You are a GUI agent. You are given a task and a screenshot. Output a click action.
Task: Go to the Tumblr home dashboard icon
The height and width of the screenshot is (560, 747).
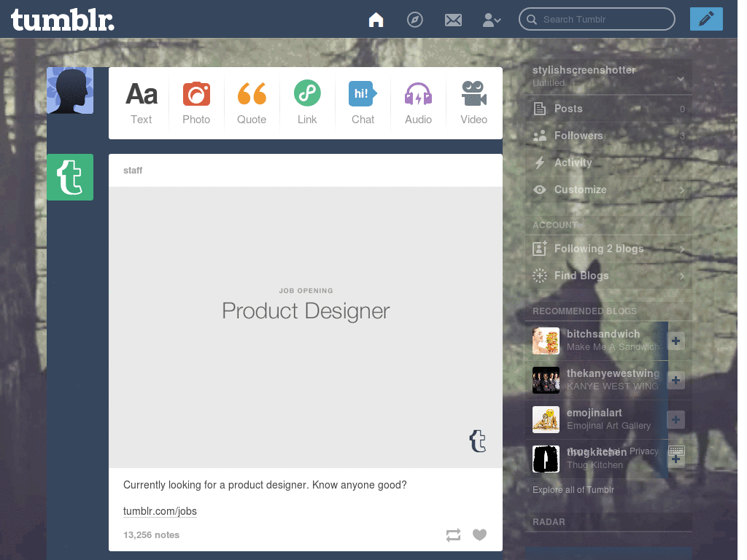coord(376,20)
